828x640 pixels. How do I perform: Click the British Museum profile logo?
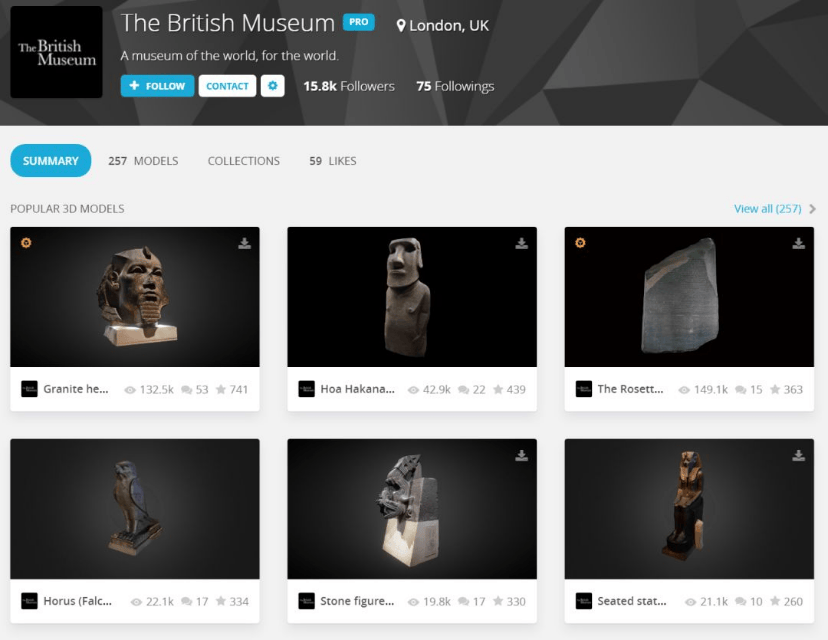(x=57, y=52)
